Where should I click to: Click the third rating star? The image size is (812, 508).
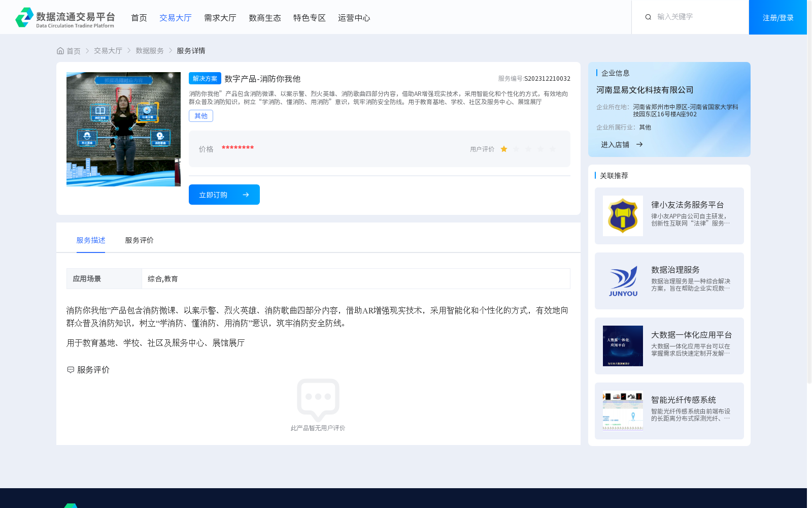[528, 149]
